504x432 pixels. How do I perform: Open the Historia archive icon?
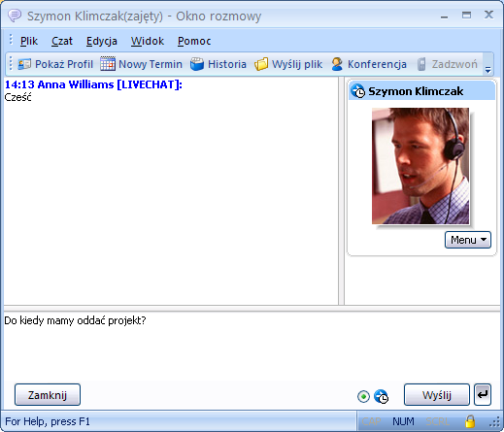coord(197,64)
